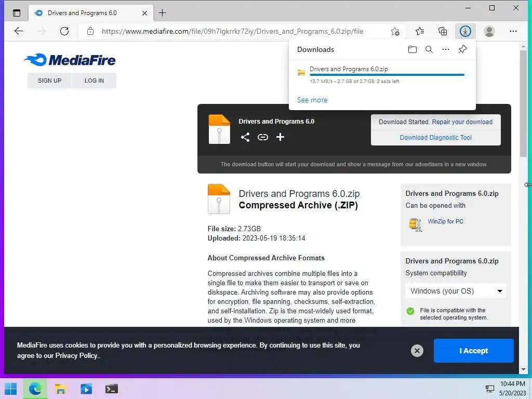Viewport: 532px width, 399px height.
Task: Expand the Windows (your OS) dropdown
Action: pyautogui.click(x=456, y=291)
